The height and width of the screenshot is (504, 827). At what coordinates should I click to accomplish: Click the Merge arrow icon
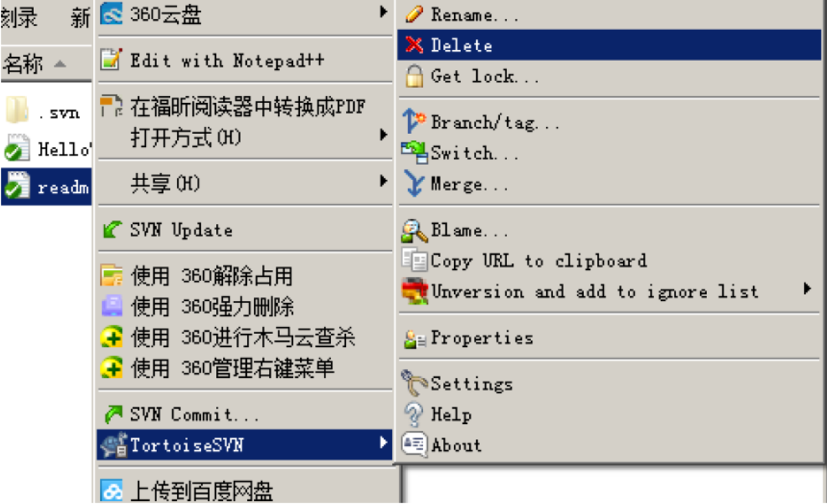415,184
